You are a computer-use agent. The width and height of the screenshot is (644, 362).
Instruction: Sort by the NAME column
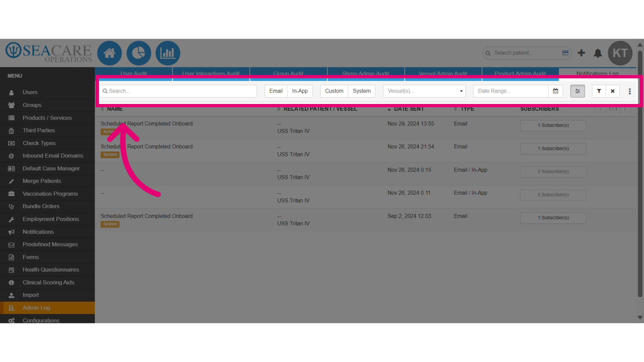[114, 109]
